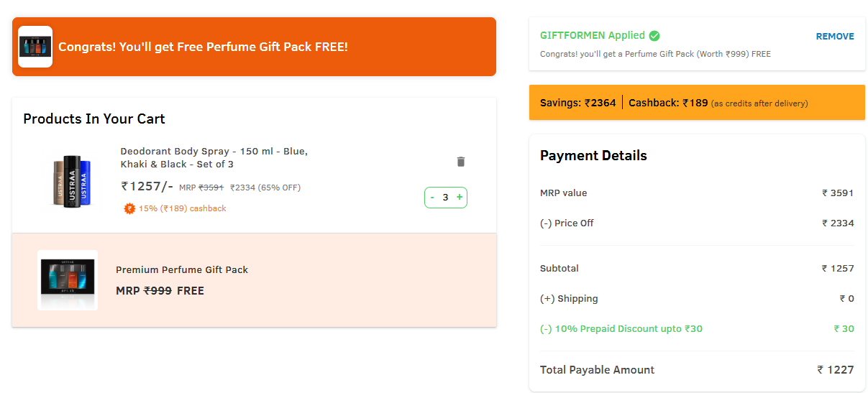Click the 15% cashback offer text
The width and height of the screenshot is (868, 393).
pyautogui.click(x=183, y=208)
